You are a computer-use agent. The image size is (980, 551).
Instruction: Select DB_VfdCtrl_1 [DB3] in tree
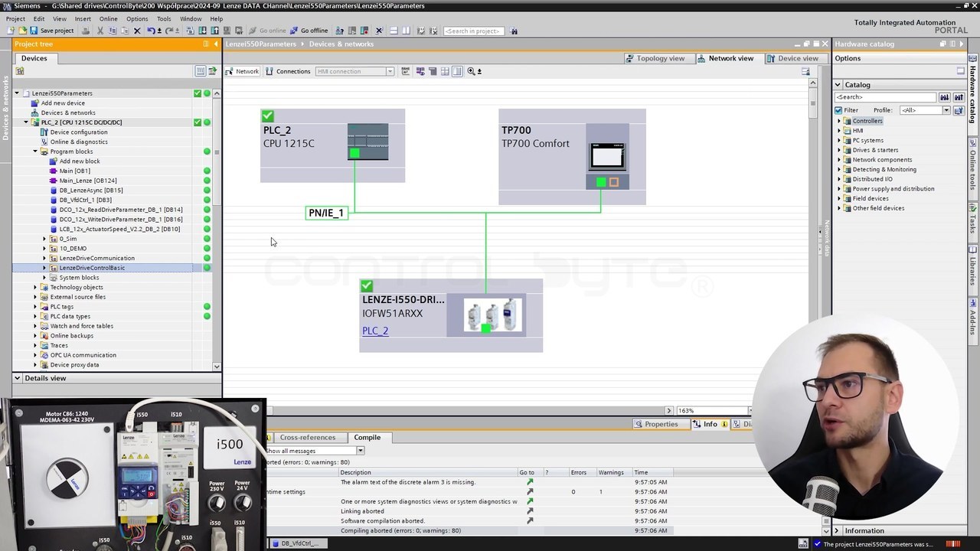click(x=85, y=200)
